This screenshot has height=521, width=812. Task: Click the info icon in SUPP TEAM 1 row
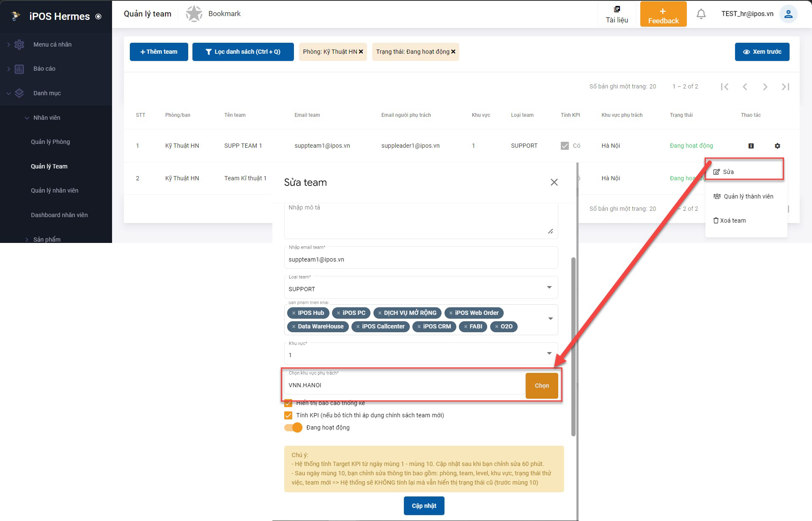click(751, 146)
